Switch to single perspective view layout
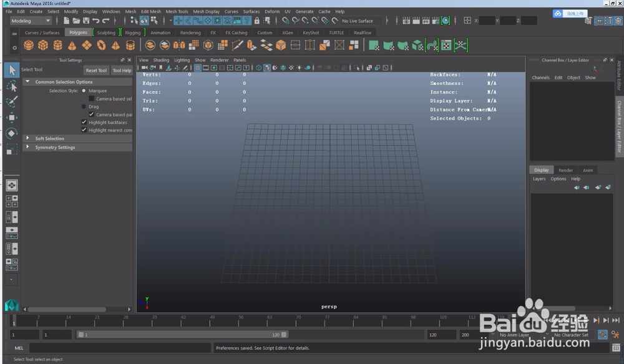This screenshot has width=624, height=364. coord(11,185)
